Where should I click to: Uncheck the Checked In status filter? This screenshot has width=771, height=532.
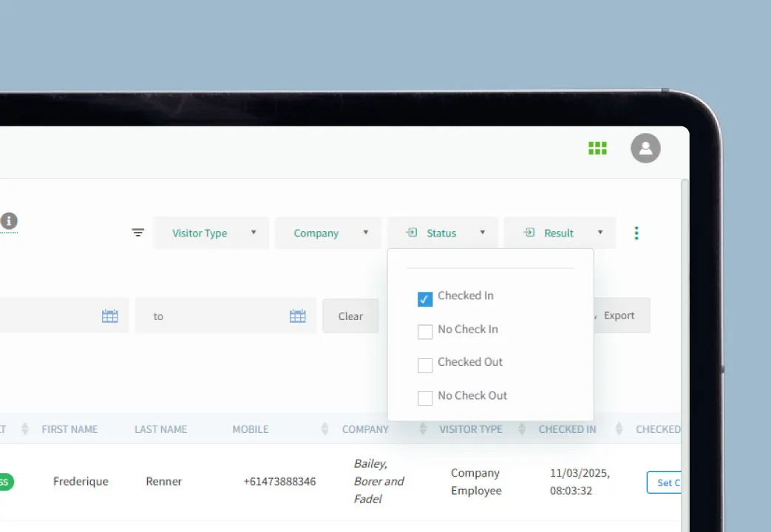424,299
